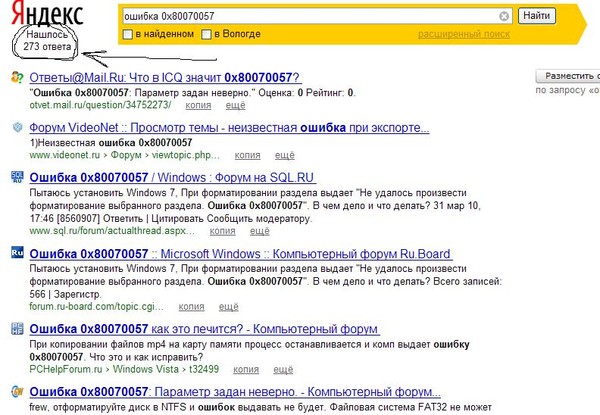Open 'ещё' for the PCHelpForum.ru result
Image resolution: width=600 pixels, height=415 pixels.
283,369
